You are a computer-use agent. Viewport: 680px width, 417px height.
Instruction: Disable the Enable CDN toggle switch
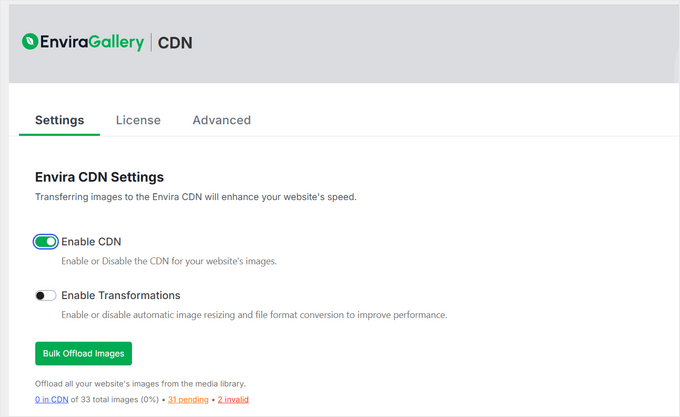coord(45,241)
